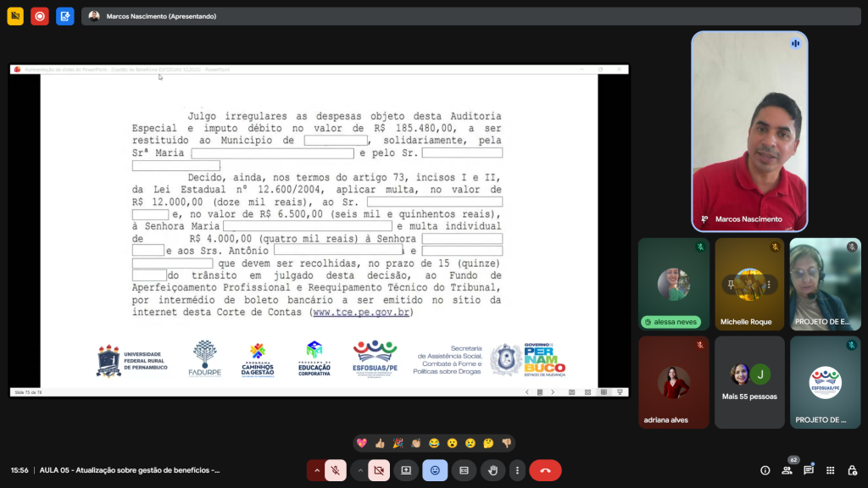The width and height of the screenshot is (868, 488).
Task: Open host controls lock icon
Action: coord(852,470)
